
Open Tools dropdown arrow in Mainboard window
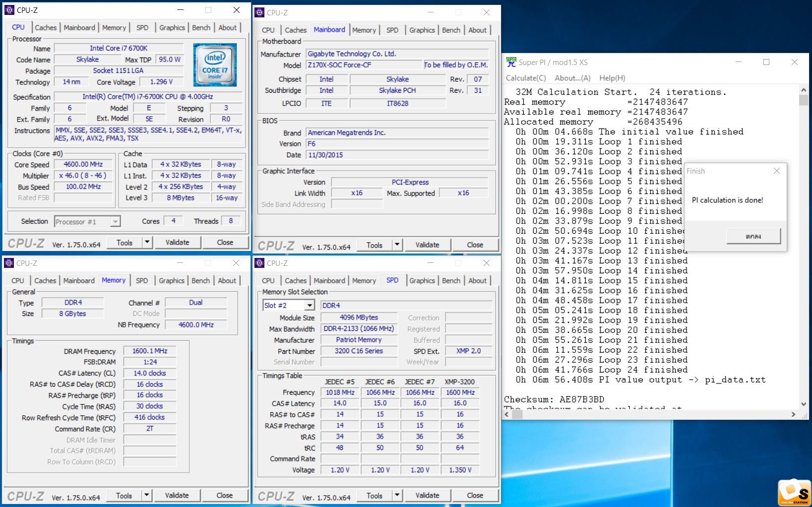[397, 245]
